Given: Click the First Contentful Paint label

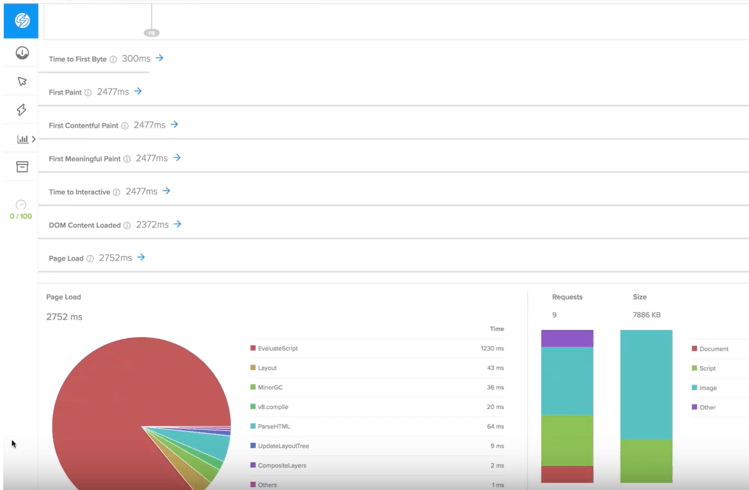Looking at the screenshot, I should 83,126.
